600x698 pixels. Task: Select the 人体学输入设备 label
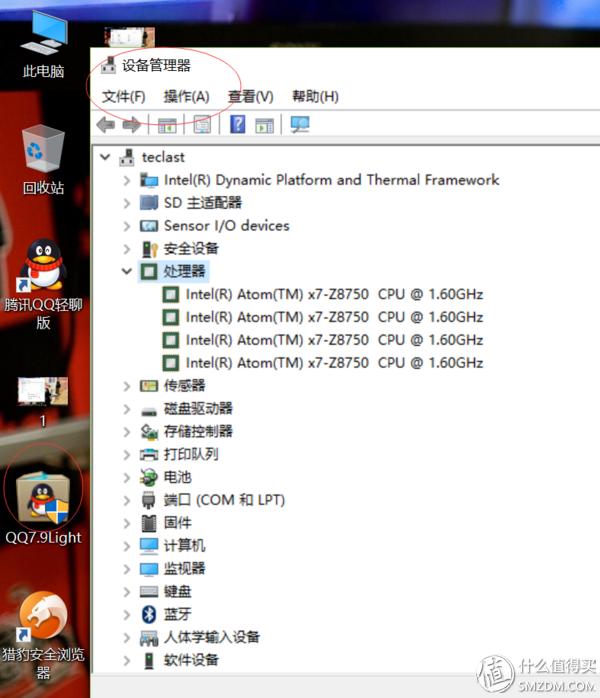[x=212, y=637]
